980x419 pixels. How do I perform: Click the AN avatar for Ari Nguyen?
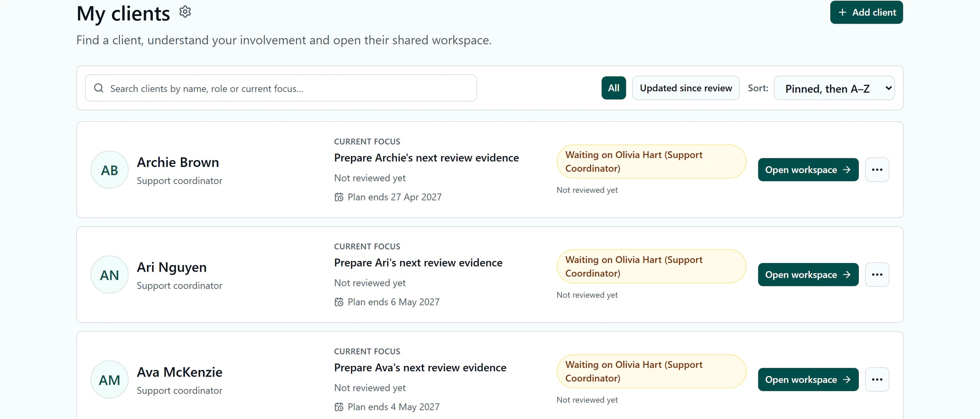pos(109,274)
